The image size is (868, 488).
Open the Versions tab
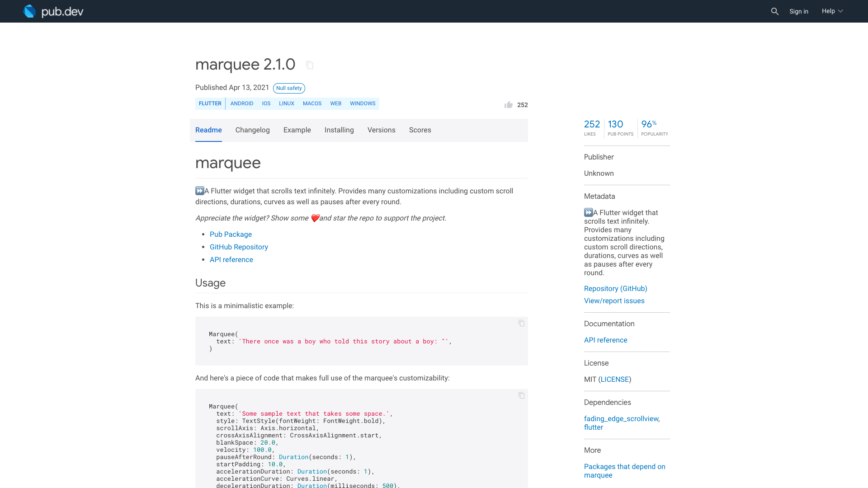click(381, 130)
